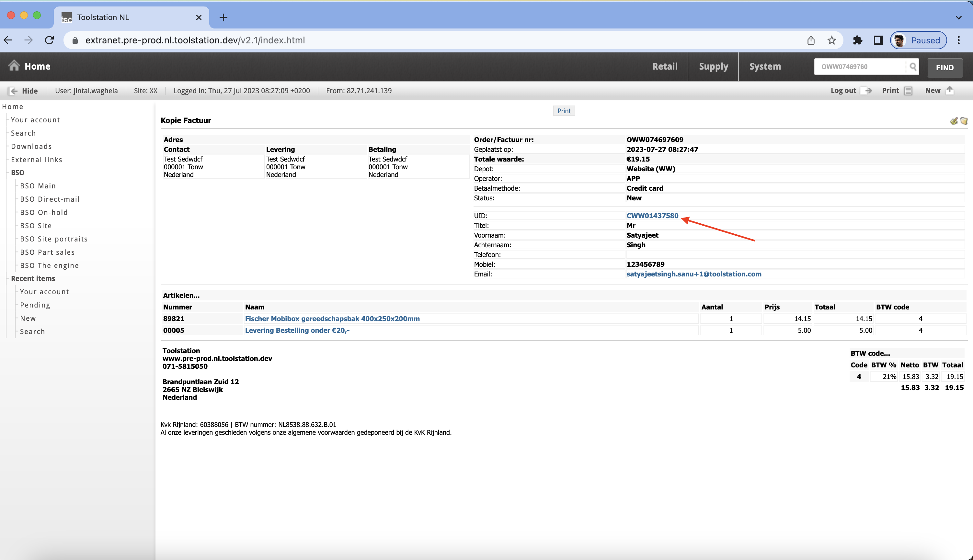Open the browser extensions puzzle icon
This screenshot has height=560, width=973.
(858, 40)
